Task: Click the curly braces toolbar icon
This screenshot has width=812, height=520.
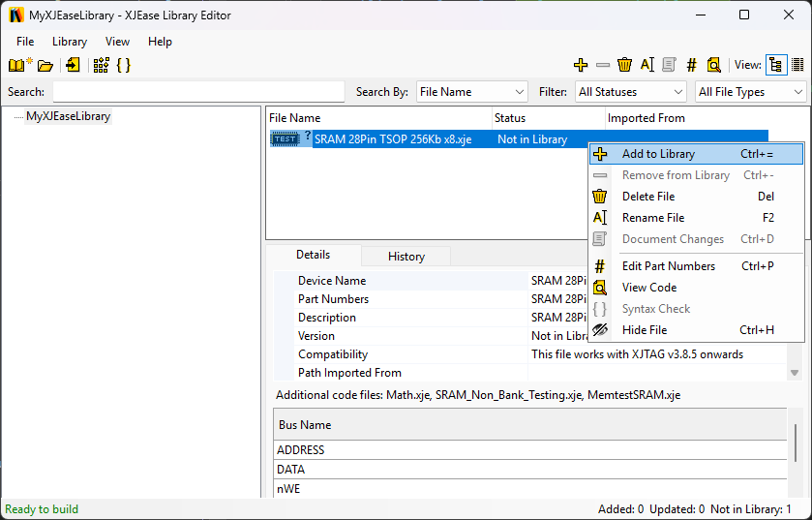Action: 124,66
